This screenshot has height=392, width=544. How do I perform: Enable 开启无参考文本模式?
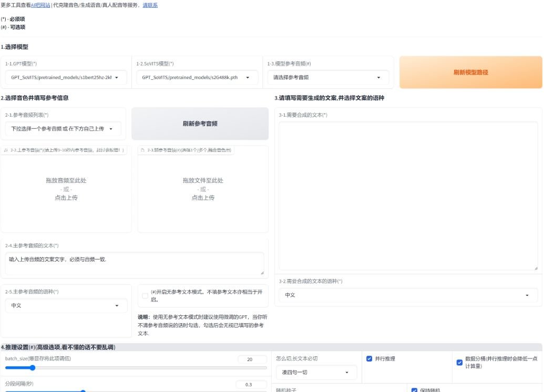(x=145, y=295)
